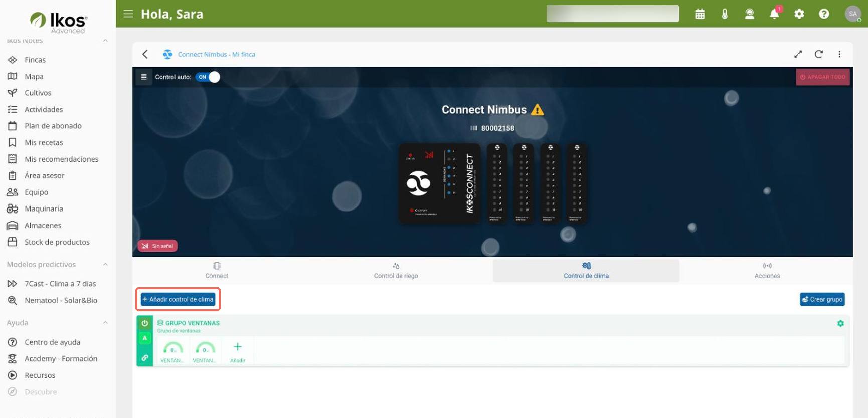Click the Sin señal badge
The width and height of the screenshot is (868, 418).
(x=157, y=246)
